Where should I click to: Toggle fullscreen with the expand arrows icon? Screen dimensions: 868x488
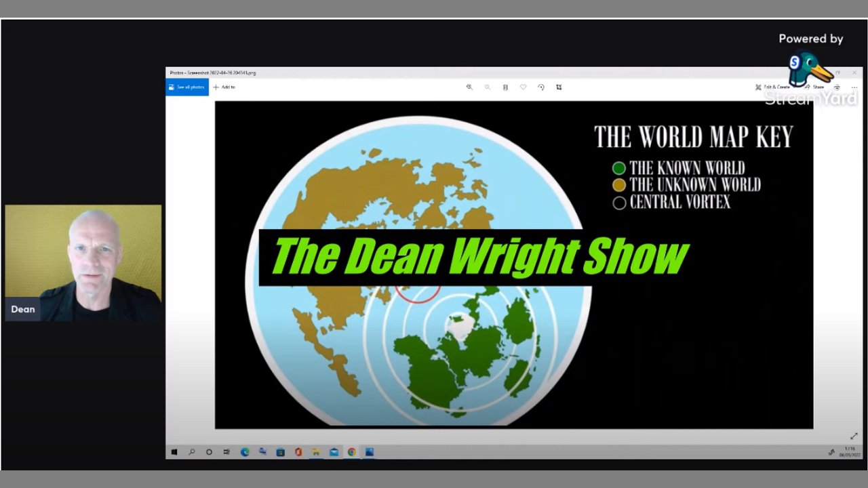tap(854, 436)
